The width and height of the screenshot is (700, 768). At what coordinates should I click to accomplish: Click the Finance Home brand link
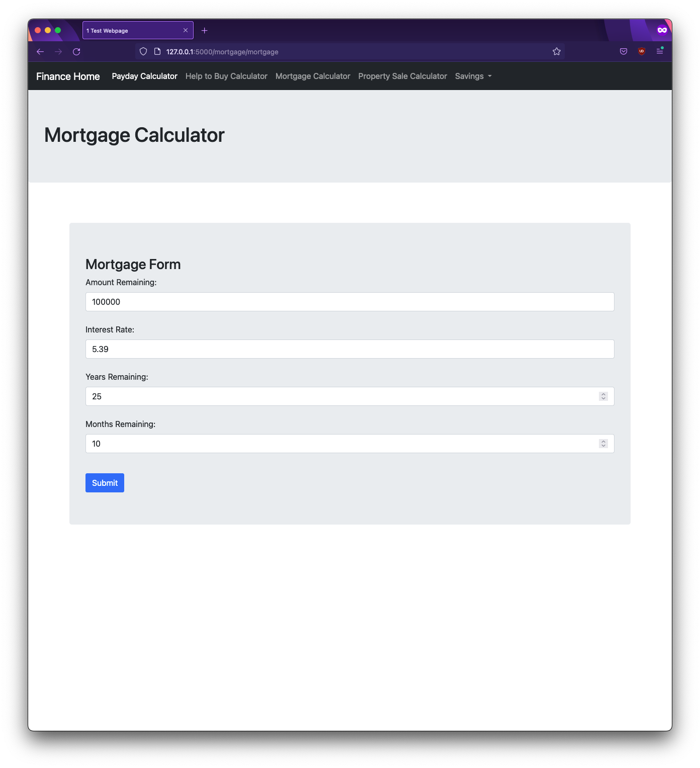(68, 76)
